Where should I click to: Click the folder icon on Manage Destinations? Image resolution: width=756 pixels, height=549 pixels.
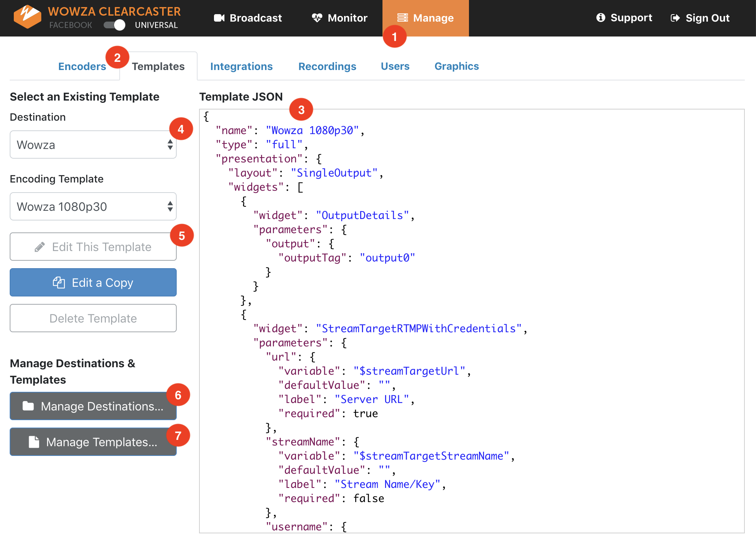[28, 406]
